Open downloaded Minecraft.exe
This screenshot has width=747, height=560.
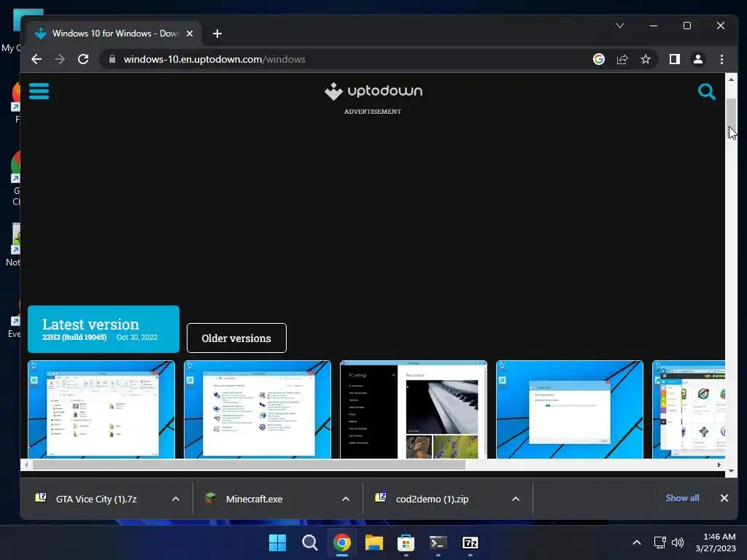click(254, 499)
